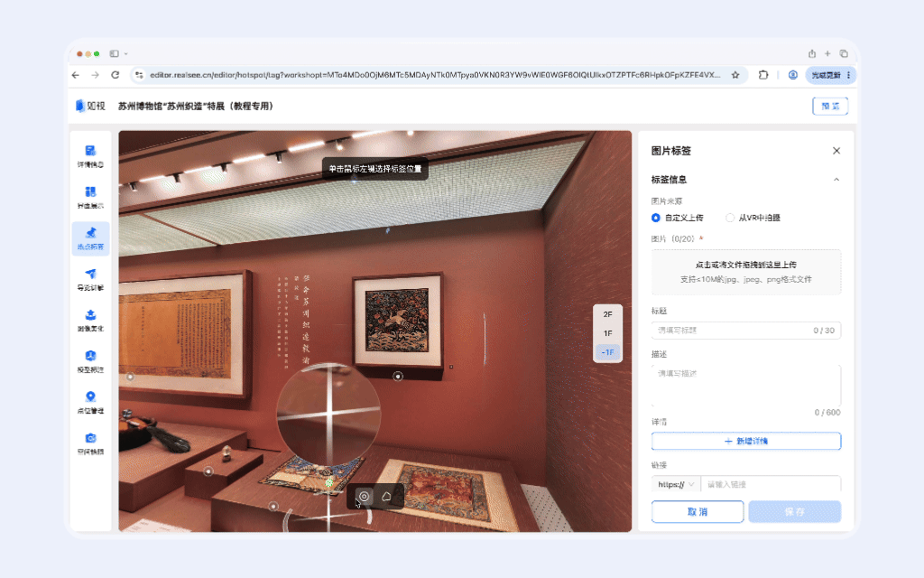Click the 预览 preview button
924x578 pixels.
[x=830, y=107]
